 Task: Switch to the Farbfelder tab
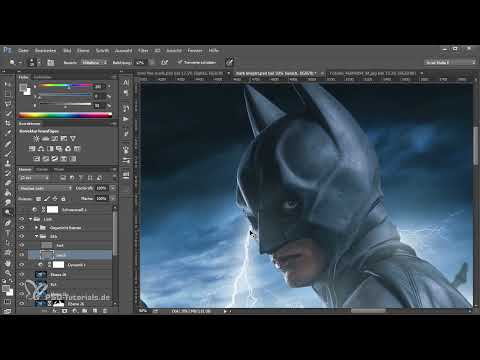tap(42, 77)
